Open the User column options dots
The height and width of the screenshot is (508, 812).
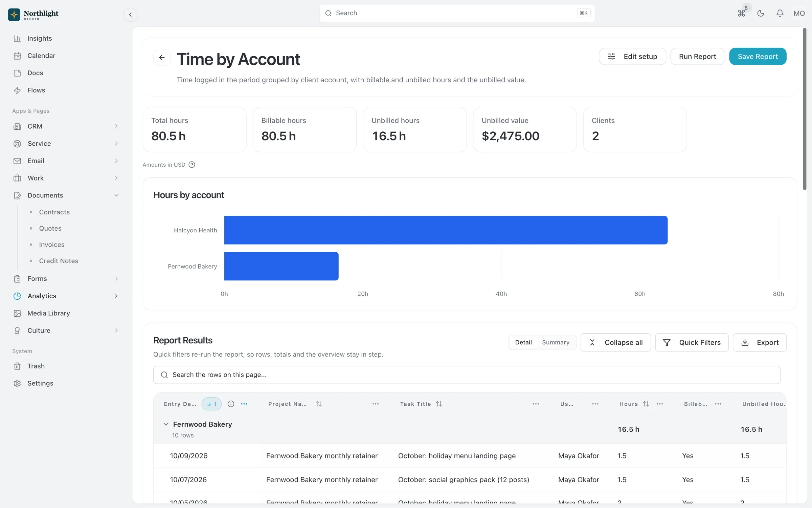point(595,404)
